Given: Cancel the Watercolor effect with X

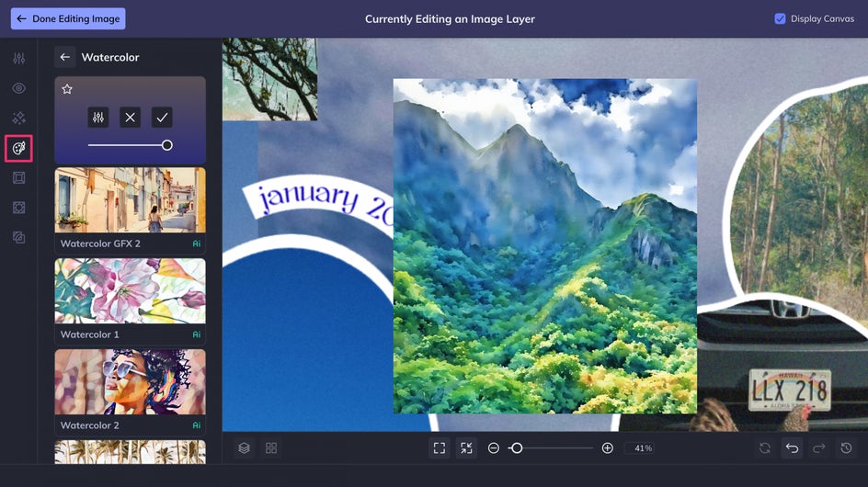Looking at the screenshot, I should coord(130,118).
